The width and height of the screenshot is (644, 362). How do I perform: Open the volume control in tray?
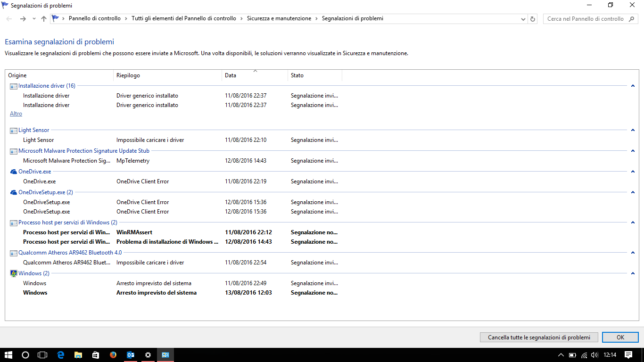(x=594, y=355)
